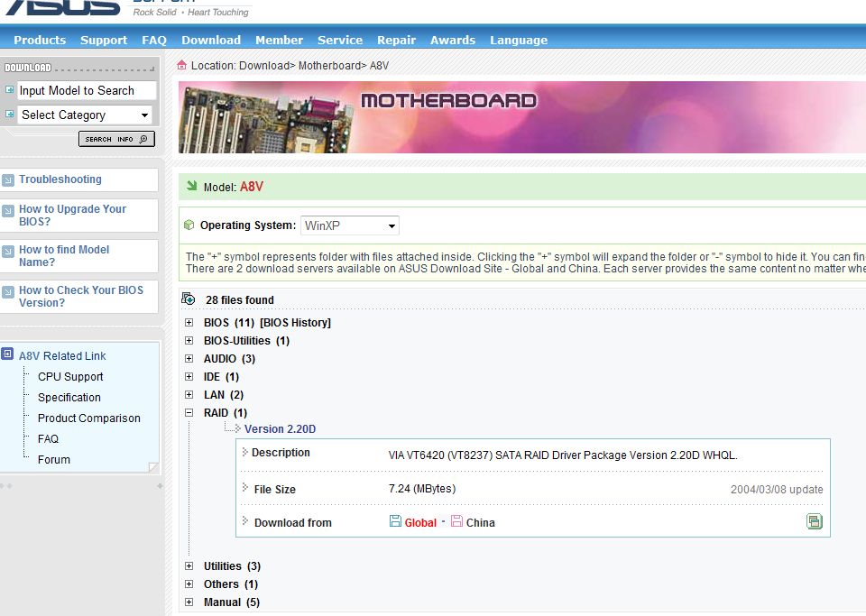Open the Products menu item

click(x=40, y=40)
